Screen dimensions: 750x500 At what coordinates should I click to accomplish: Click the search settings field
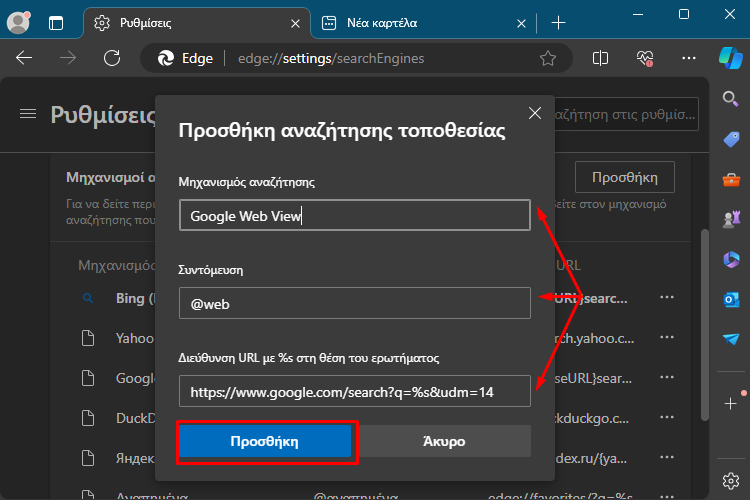pyautogui.click(x=627, y=114)
